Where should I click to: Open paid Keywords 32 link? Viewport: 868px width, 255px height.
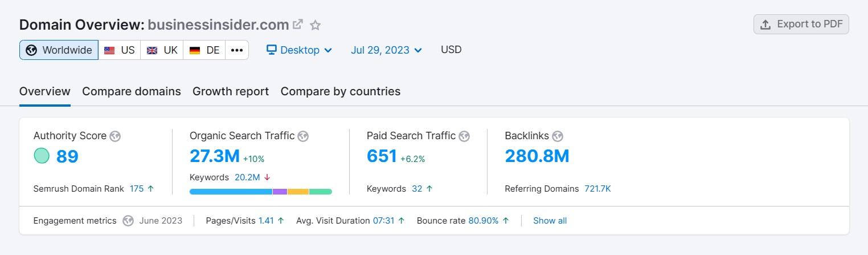click(417, 189)
